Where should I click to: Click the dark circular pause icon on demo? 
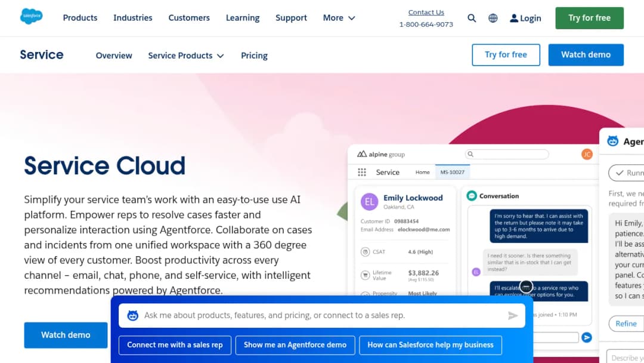526,287
